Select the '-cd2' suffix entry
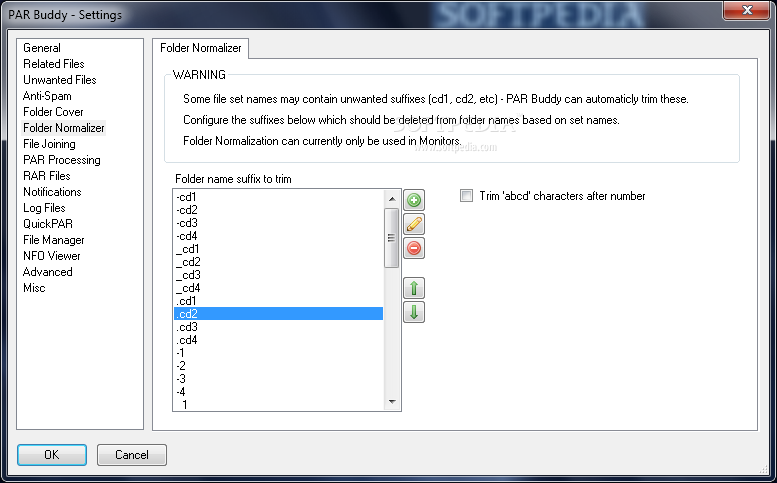The image size is (777, 483). (278, 210)
